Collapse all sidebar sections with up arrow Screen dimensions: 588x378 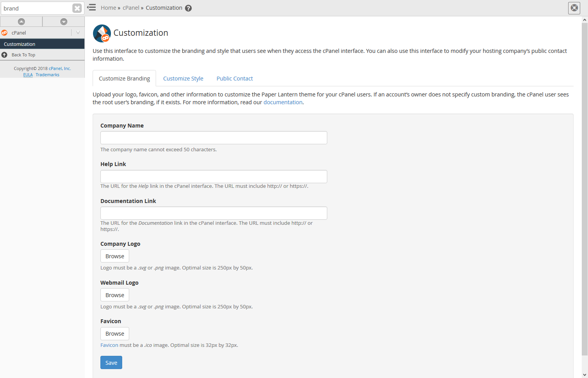tap(21, 22)
